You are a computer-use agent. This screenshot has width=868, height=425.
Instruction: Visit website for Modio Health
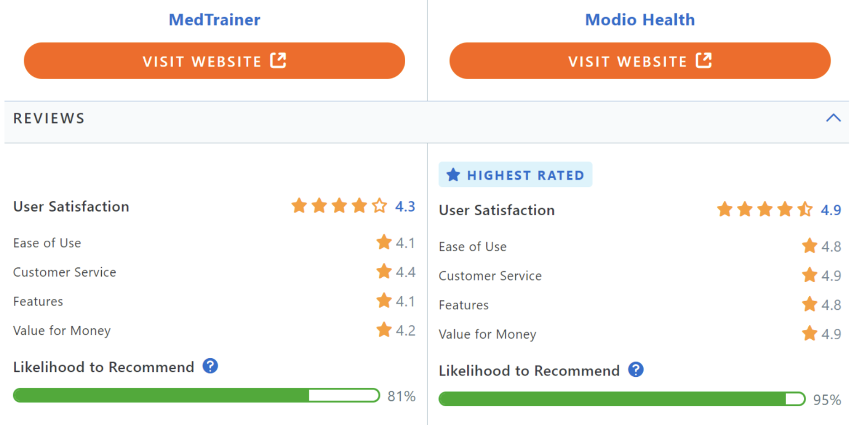pyautogui.click(x=640, y=61)
